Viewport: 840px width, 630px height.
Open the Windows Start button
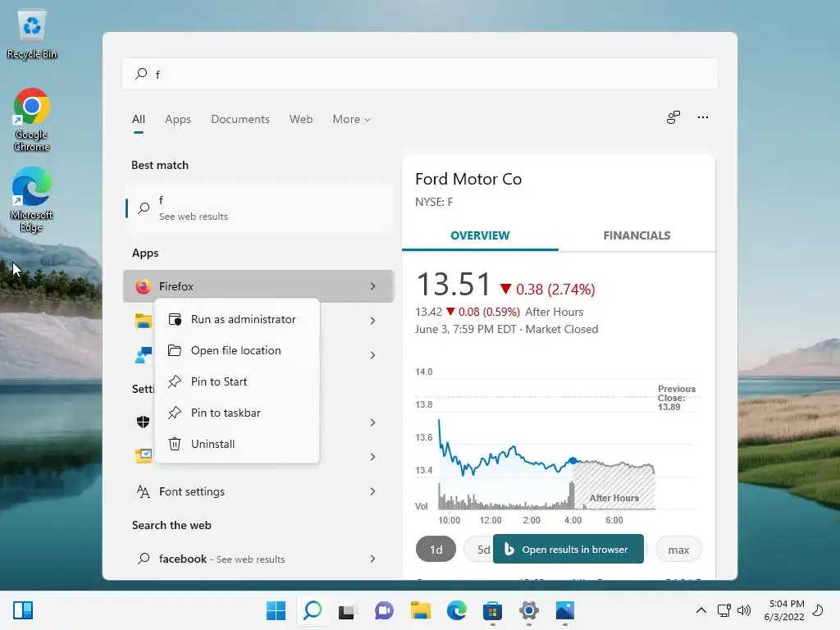pyautogui.click(x=276, y=610)
